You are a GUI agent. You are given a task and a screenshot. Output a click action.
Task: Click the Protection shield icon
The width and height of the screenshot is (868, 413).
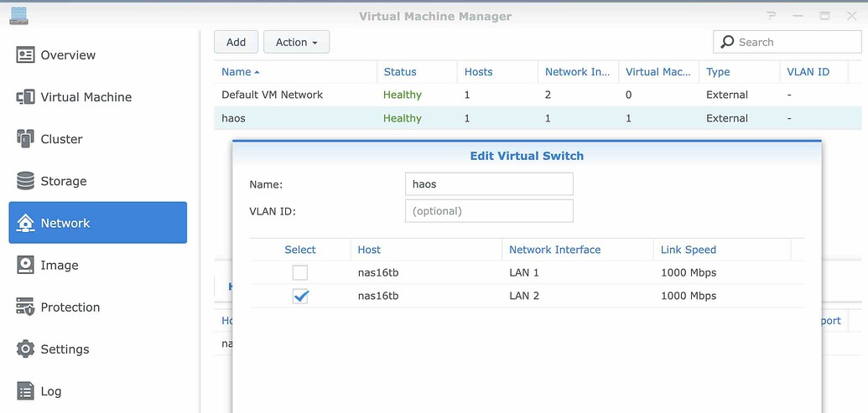(25, 307)
